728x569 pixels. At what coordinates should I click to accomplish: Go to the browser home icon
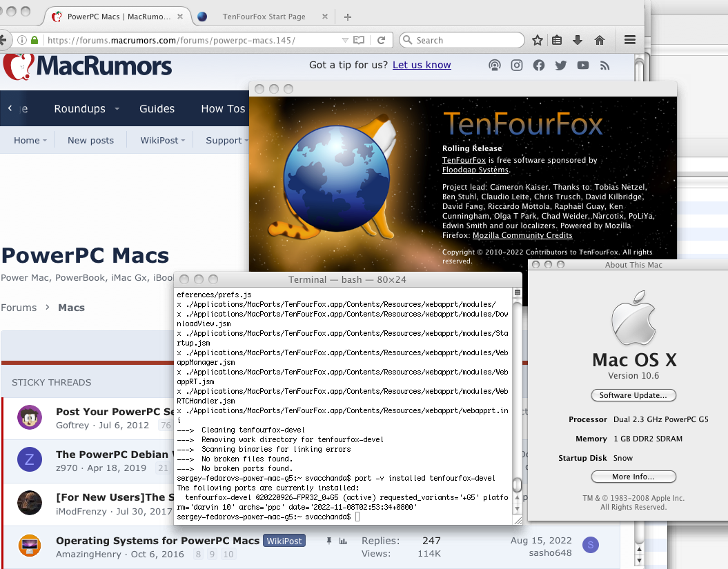(600, 40)
